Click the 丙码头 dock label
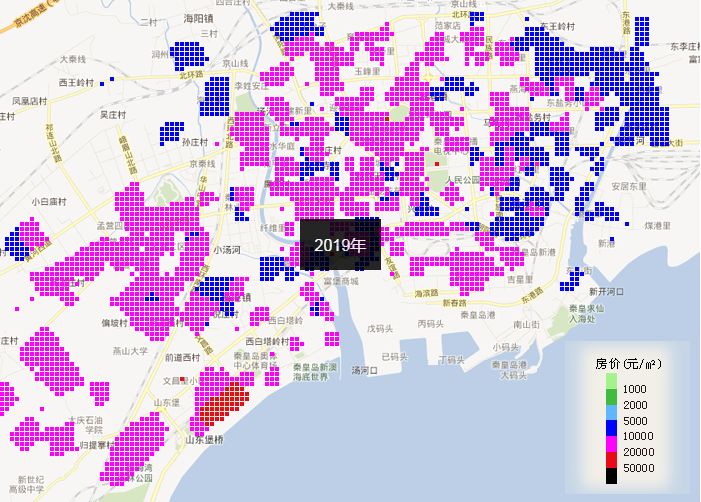701x502 pixels. click(x=431, y=323)
